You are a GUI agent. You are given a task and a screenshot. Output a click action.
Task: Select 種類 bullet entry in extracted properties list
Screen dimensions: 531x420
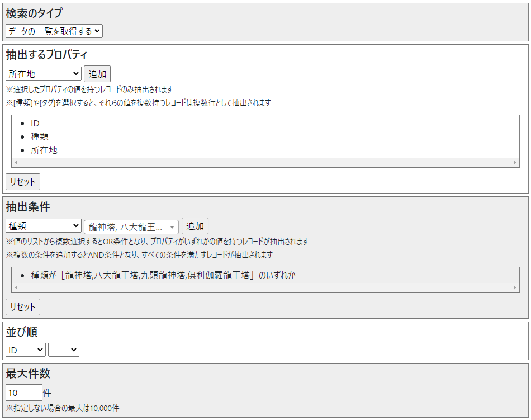click(40, 136)
